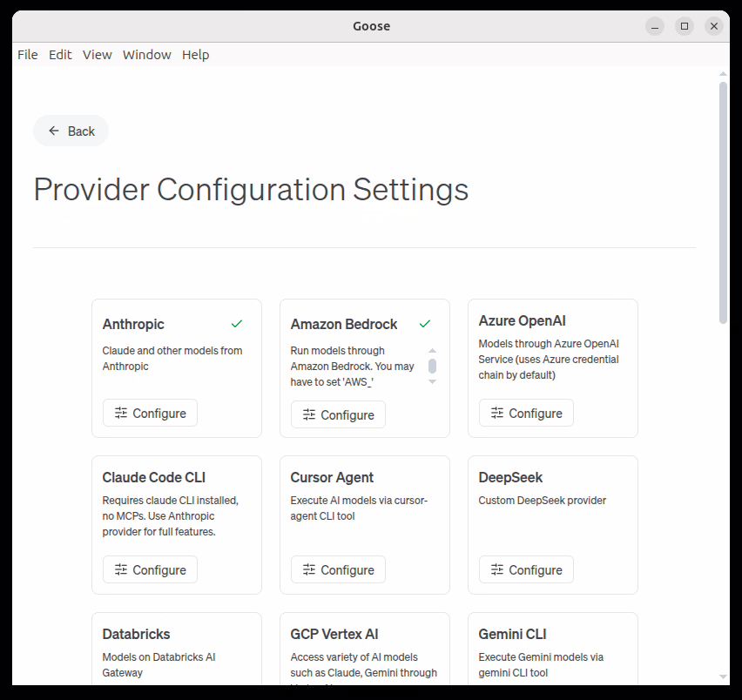
Task: Click the main page vertical scrollbar
Action: click(723, 202)
